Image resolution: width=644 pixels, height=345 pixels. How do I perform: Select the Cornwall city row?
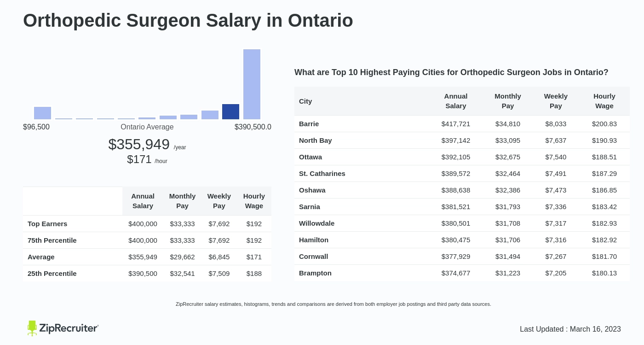462,256
